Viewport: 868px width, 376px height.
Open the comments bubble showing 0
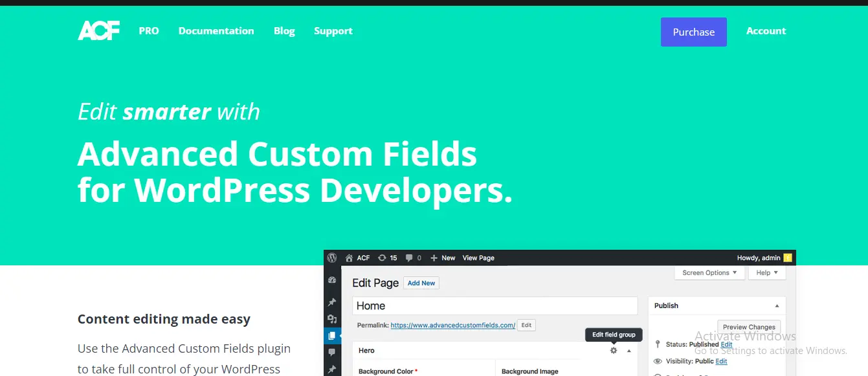(414, 258)
